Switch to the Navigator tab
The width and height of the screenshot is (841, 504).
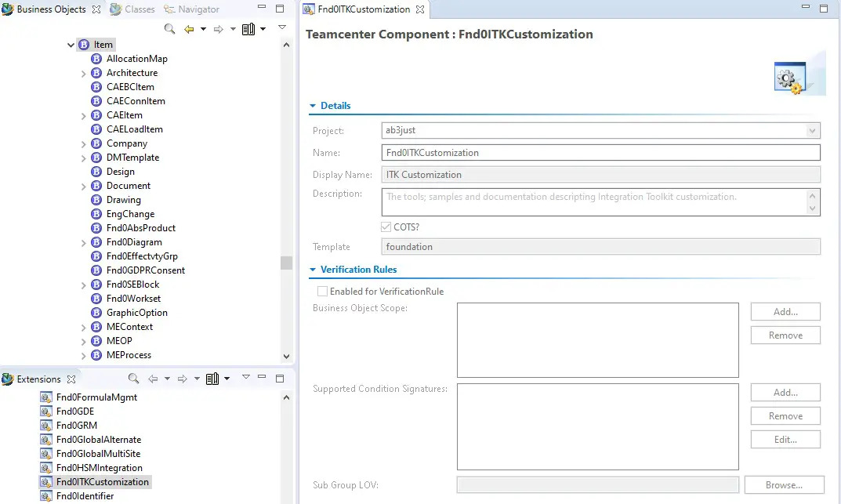[191, 9]
